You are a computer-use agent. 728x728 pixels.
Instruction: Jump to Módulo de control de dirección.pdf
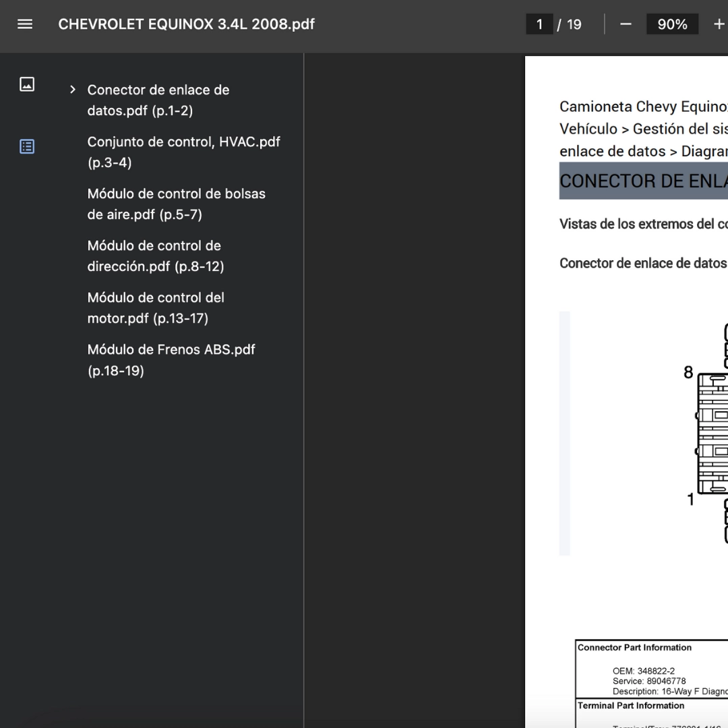coord(155,256)
